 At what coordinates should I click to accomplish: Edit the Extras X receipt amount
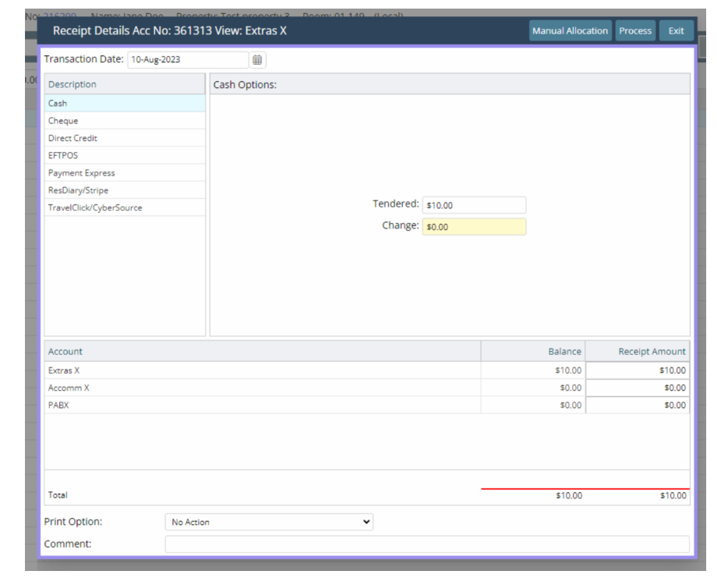click(x=637, y=371)
